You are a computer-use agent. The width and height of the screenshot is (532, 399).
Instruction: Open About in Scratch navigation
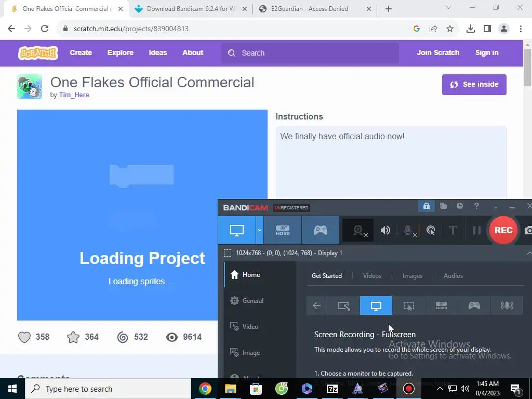click(x=193, y=52)
